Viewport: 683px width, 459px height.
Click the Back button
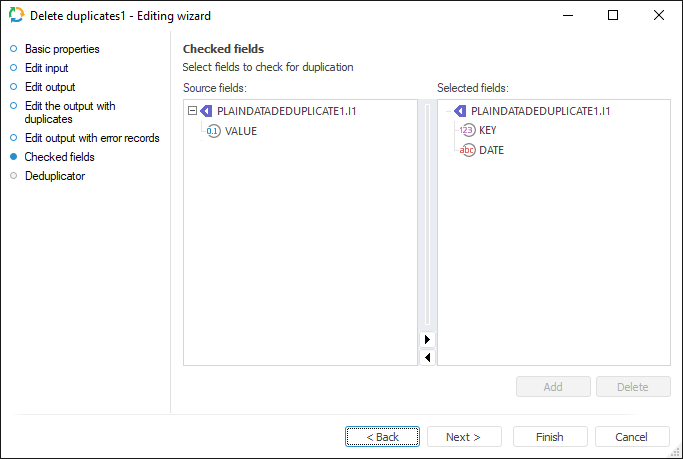pos(382,437)
